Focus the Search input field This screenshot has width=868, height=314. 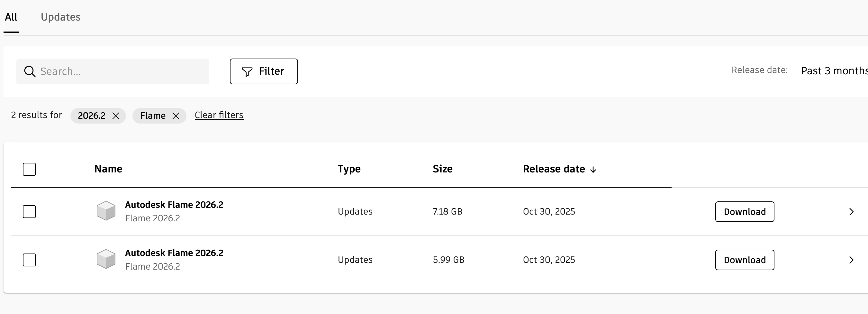tap(121, 71)
